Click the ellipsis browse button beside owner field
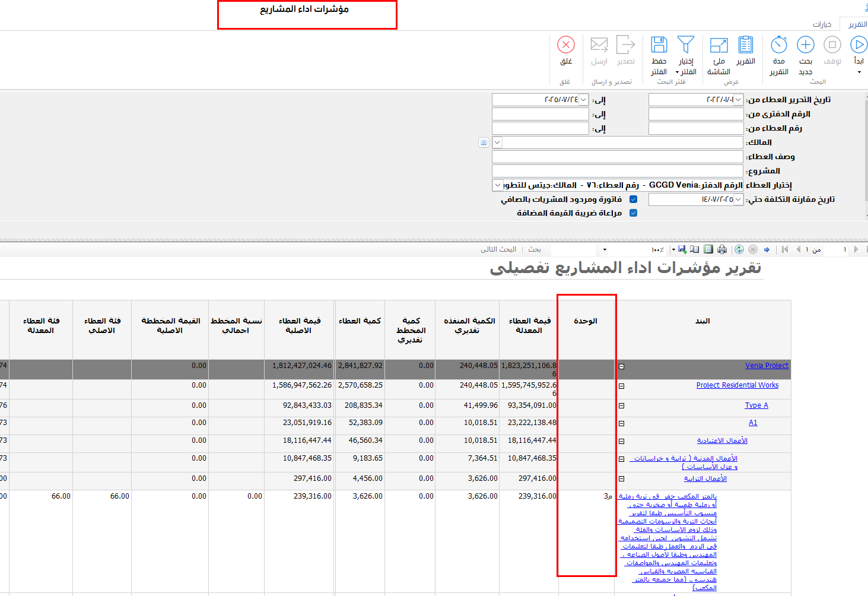The width and height of the screenshot is (868, 596). coord(484,142)
